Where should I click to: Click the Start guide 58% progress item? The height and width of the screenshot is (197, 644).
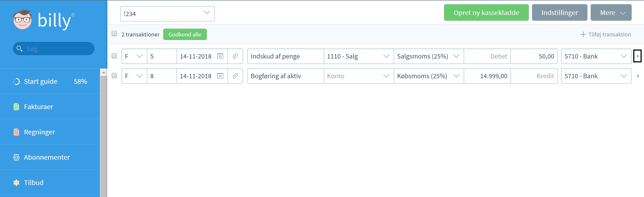50,81
